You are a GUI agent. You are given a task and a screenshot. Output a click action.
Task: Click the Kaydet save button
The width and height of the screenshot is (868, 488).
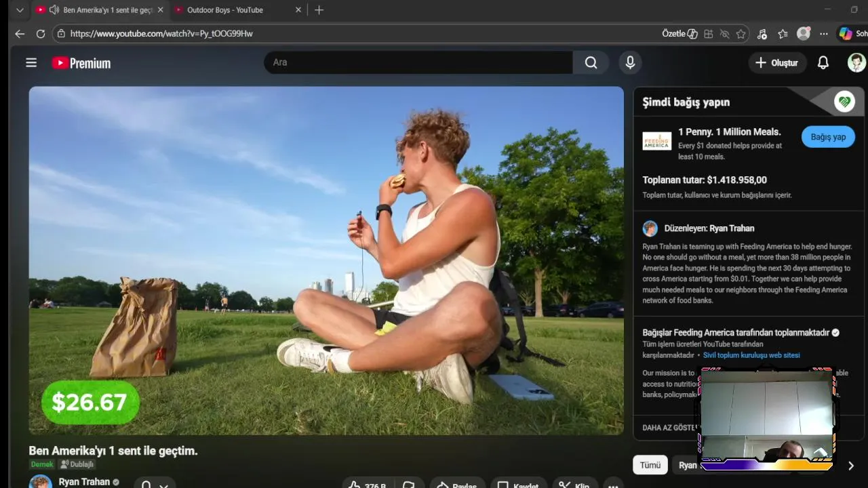click(519, 485)
